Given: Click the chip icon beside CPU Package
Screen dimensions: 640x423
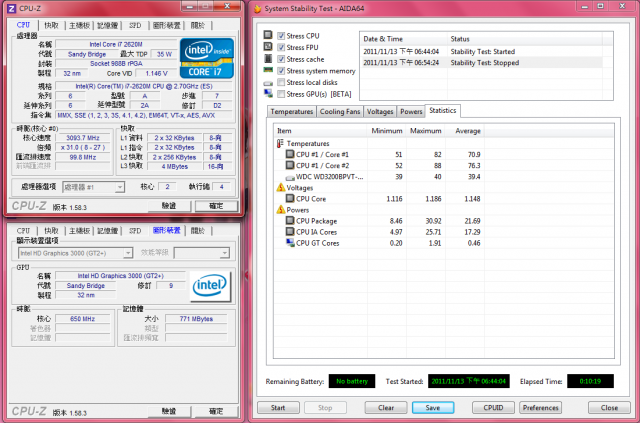Looking at the screenshot, I should pos(289,221).
